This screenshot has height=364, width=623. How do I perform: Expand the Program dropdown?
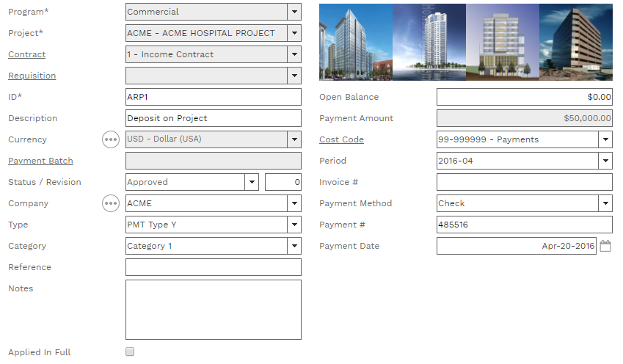click(294, 12)
